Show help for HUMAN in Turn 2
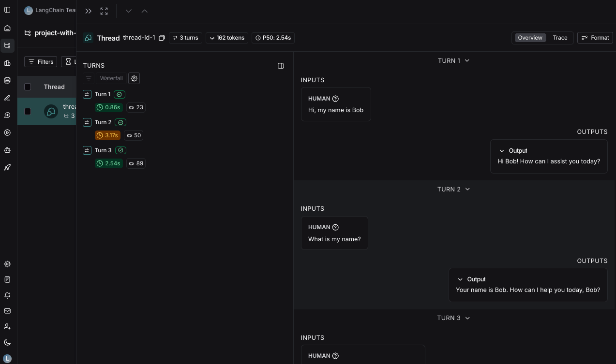616x364 pixels. 335,227
